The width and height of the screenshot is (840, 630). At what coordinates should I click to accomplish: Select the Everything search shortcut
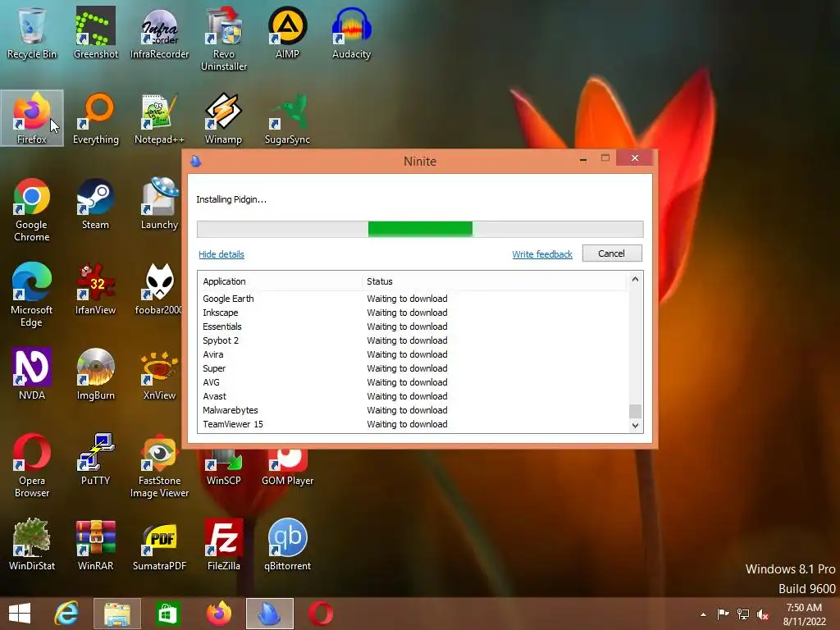[x=96, y=118]
